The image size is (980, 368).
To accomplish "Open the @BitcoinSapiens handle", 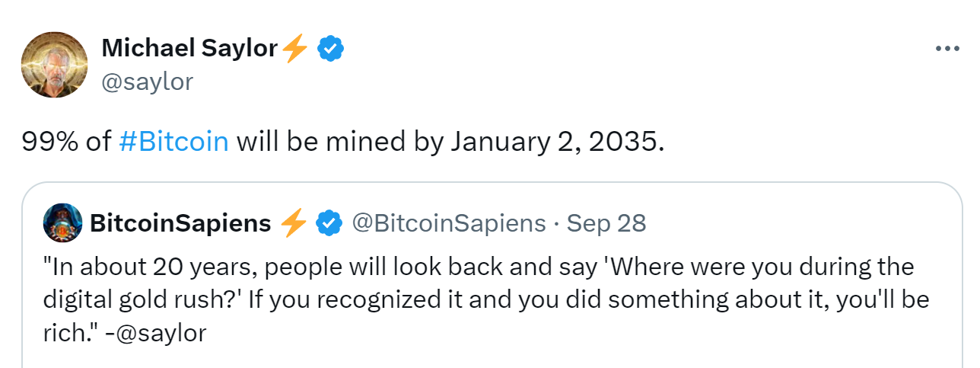I will point(448,223).
